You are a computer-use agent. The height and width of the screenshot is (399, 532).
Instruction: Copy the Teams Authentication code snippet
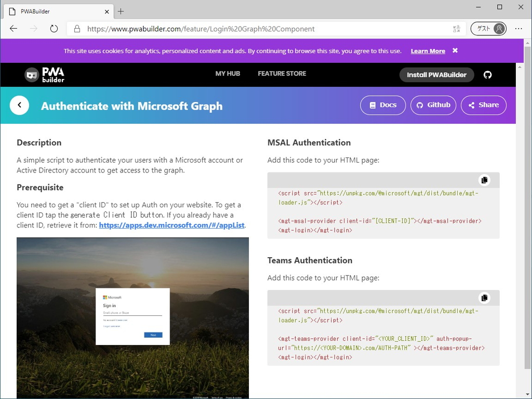(484, 298)
